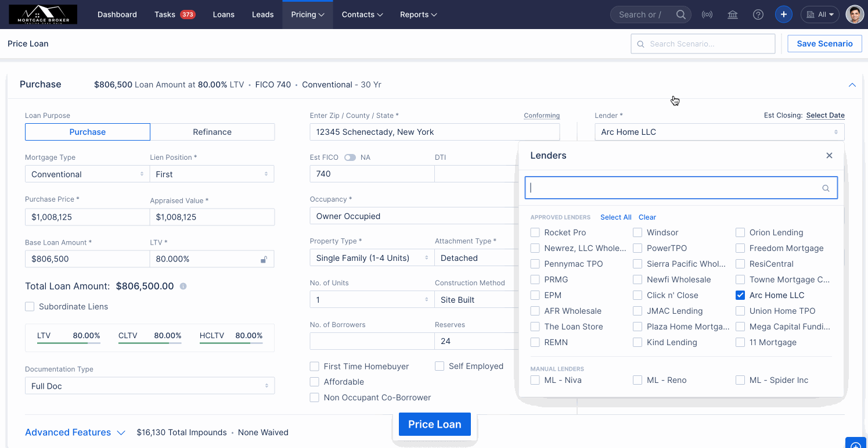Check First Time Homebuyer
The image size is (868, 448).
point(315,366)
